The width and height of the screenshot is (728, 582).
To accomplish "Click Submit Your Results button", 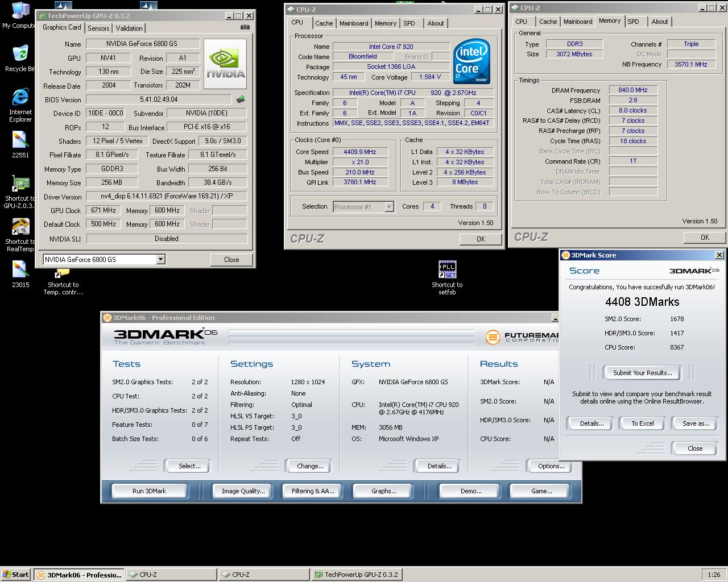I will 642,373.
